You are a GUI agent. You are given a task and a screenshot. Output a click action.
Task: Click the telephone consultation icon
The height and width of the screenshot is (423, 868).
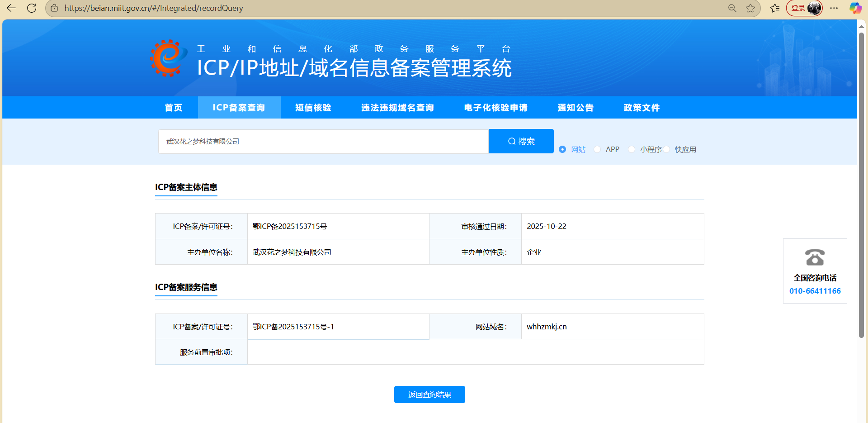815,257
